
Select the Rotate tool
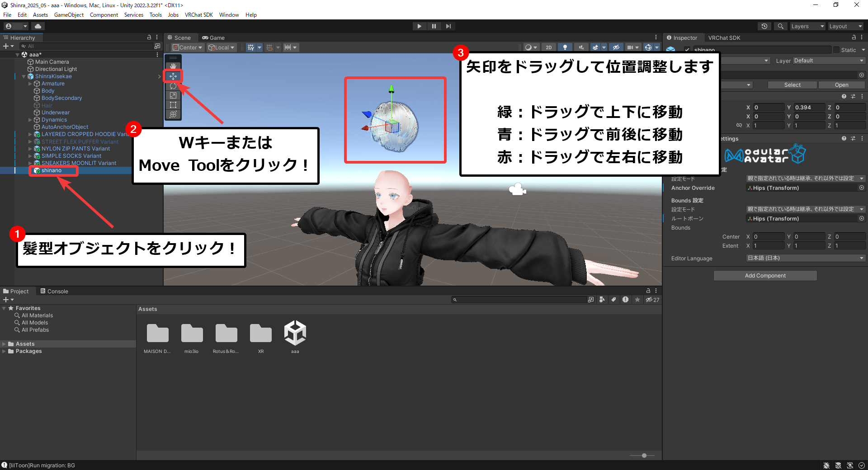[173, 86]
